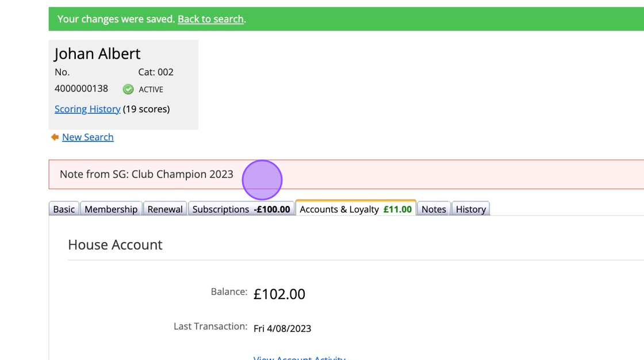This screenshot has height=360, width=644.
Task: Start a New Search
Action: pyautogui.click(x=88, y=137)
